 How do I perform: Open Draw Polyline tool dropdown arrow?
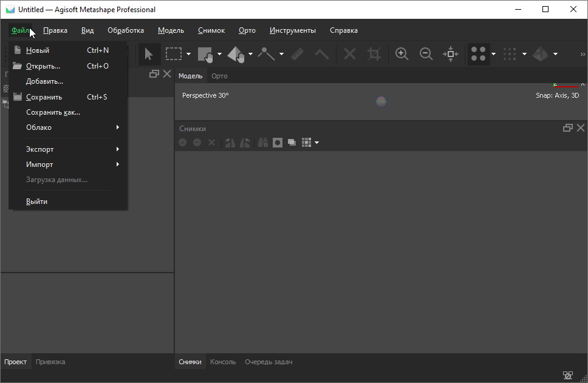point(281,55)
